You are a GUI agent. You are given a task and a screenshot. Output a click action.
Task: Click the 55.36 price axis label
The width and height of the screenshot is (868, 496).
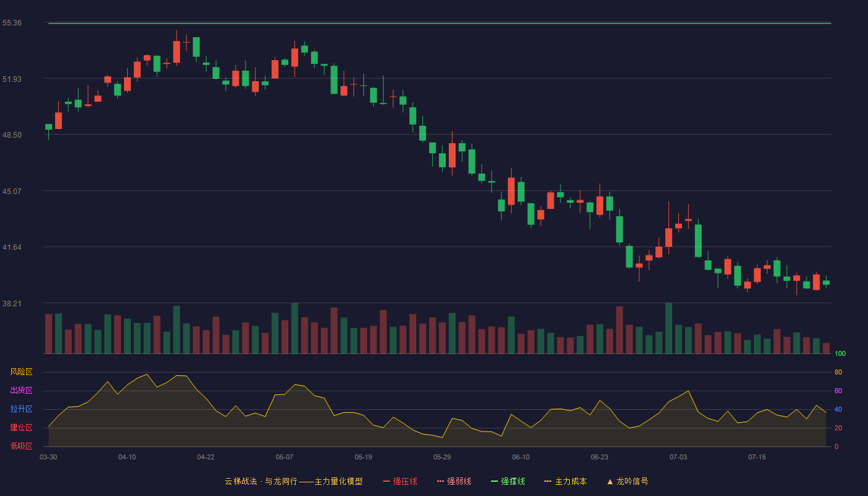(12, 23)
